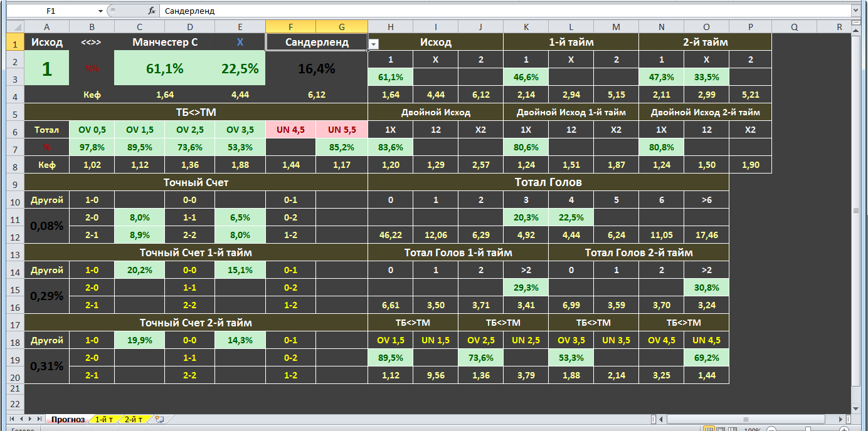Select the 0,08% other-score cell

47,226
